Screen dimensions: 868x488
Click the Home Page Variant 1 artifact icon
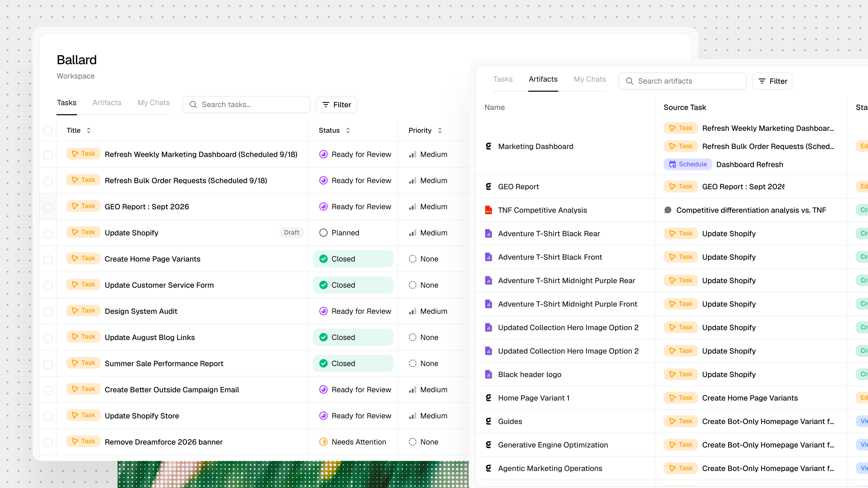tap(488, 398)
